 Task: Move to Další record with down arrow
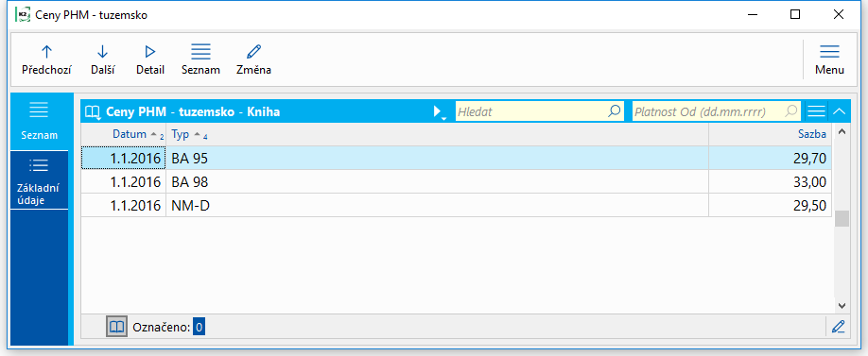[102, 59]
